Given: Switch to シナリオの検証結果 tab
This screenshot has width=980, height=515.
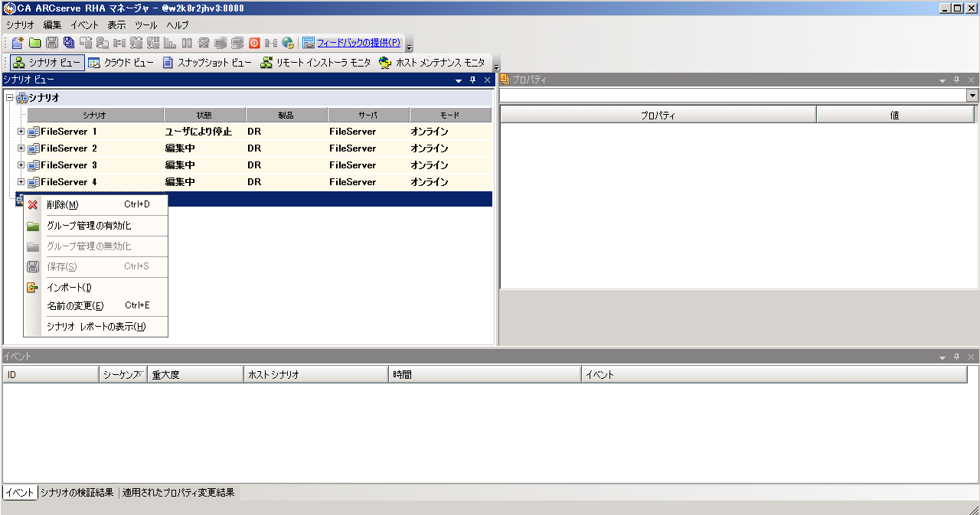Looking at the screenshot, I should point(77,493).
